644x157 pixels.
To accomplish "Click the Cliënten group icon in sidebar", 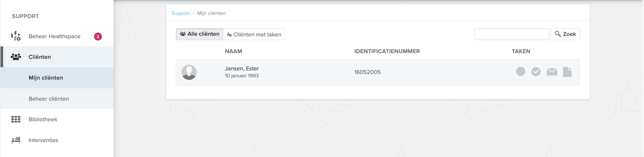I will (16, 57).
